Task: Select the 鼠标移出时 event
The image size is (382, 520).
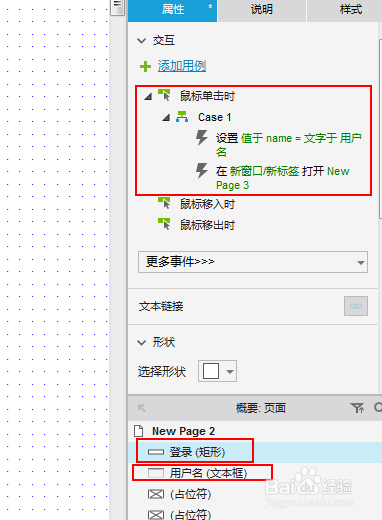Action: pos(207,225)
